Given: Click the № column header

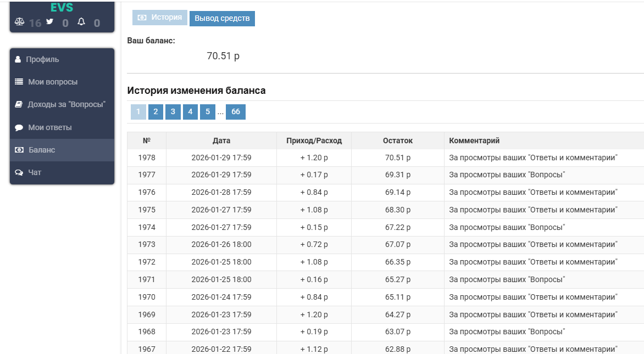Looking at the screenshot, I should [x=147, y=141].
